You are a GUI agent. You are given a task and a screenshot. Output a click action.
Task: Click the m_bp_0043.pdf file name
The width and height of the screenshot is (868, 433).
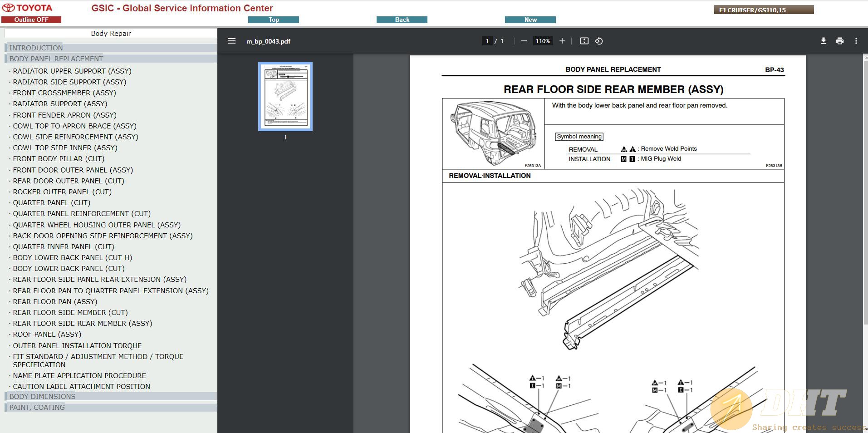coord(268,41)
